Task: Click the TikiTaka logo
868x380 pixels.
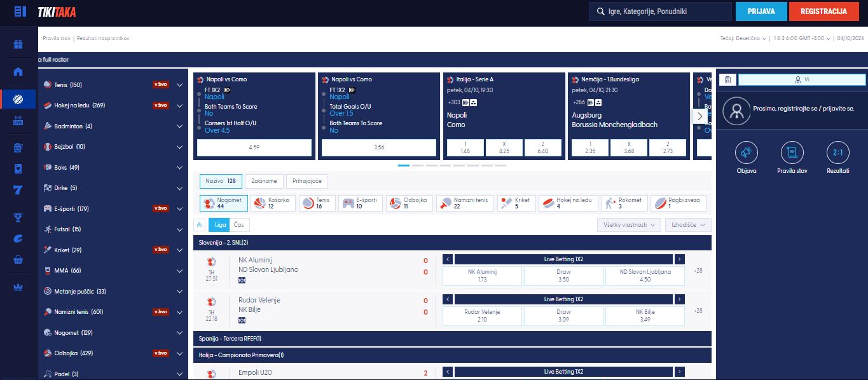Action: [x=55, y=11]
